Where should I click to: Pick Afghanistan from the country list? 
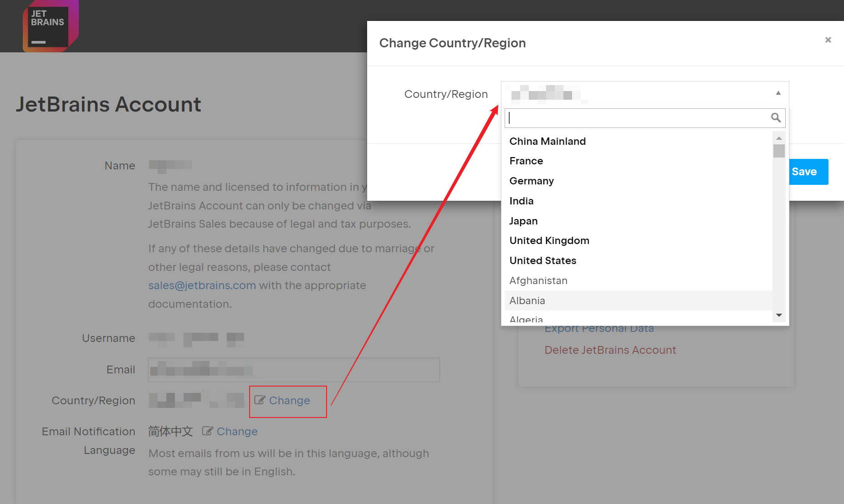pos(638,280)
